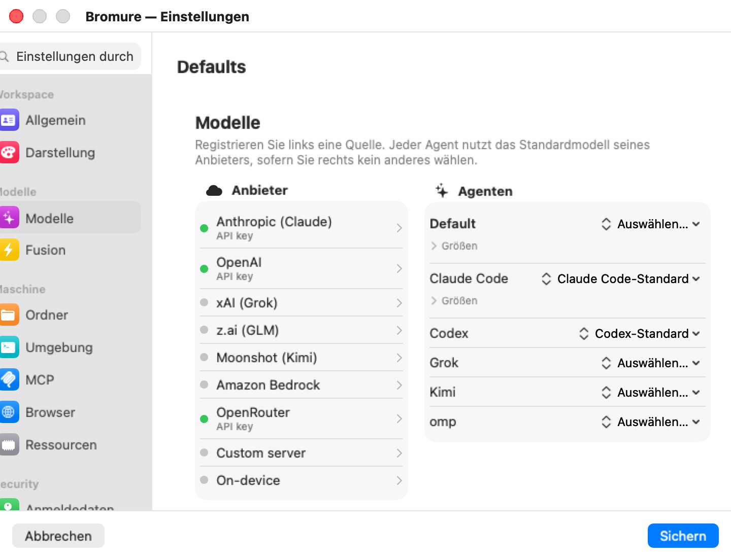Image resolution: width=731 pixels, height=560 pixels.
Task: Open Allgemein settings section
Action: (x=70, y=120)
